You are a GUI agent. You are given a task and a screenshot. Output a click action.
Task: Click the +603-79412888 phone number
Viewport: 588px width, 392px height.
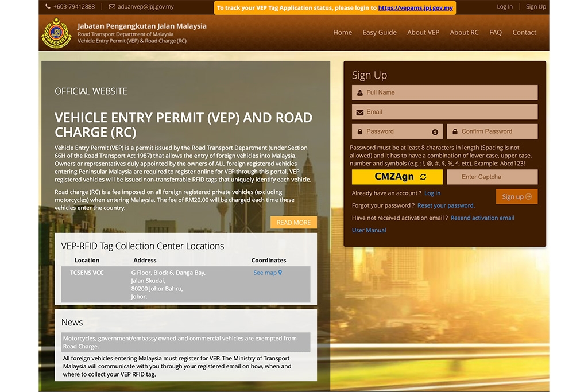(74, 6)
